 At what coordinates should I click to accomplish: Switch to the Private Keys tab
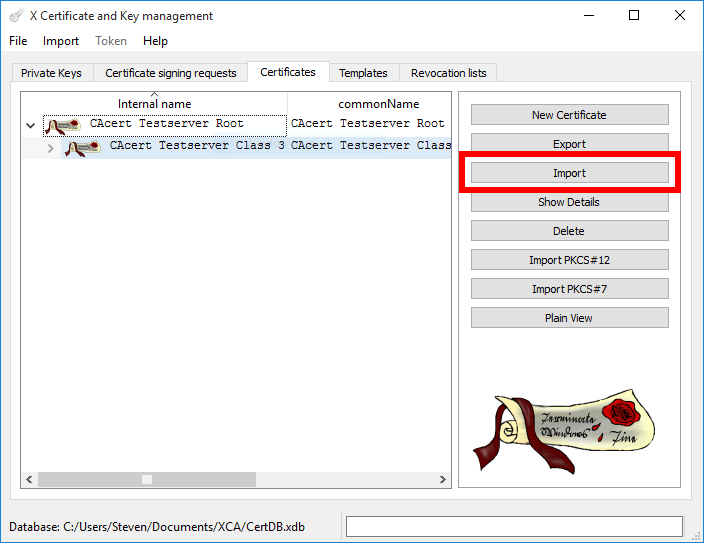(51, 73)
